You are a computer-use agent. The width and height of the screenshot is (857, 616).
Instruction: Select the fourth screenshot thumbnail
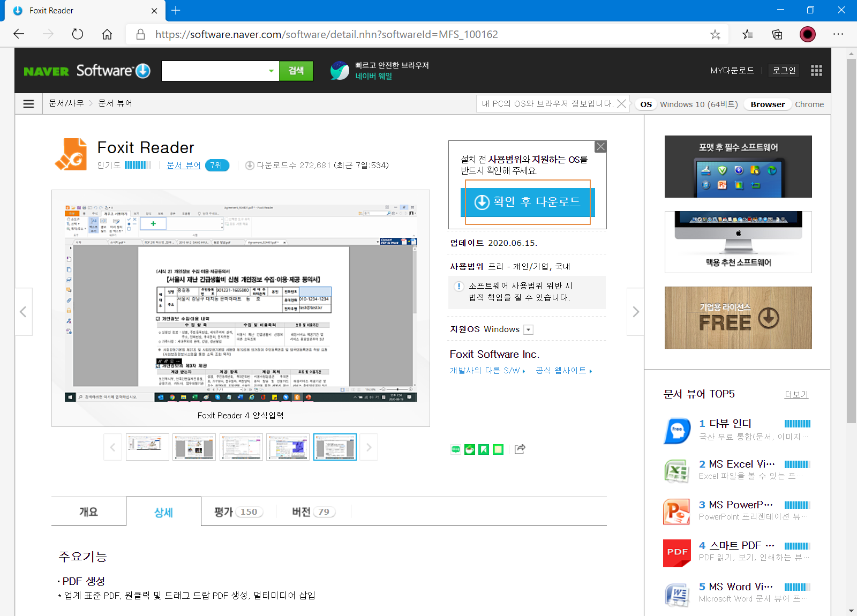coord(288,447)
